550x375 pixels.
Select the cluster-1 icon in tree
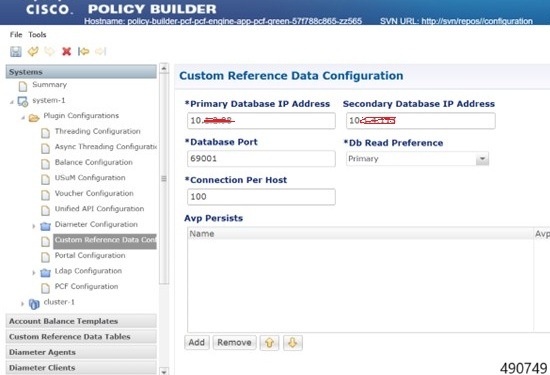click(34, 304)
